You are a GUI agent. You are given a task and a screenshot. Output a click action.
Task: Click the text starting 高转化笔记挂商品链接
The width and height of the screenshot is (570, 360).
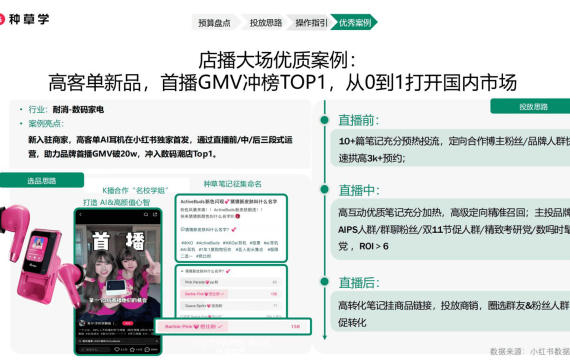(454, 314)
